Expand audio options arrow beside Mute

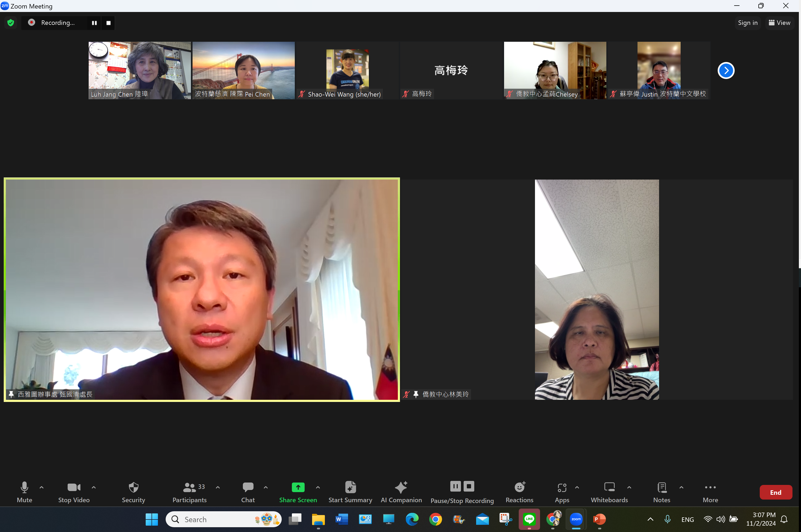point(42,487)
